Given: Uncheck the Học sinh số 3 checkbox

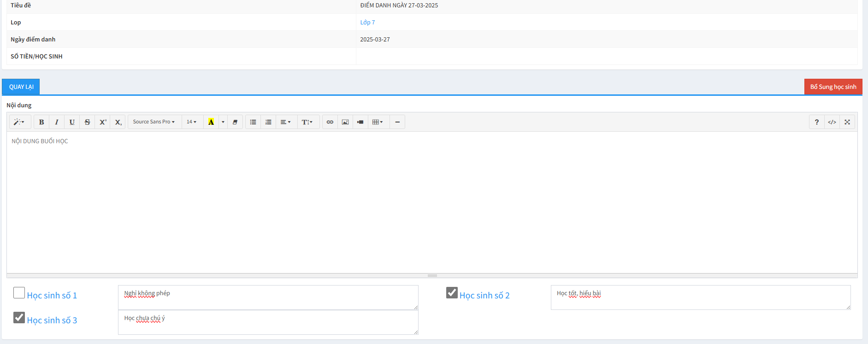Looking at the screenshot, I should click(x=19, y=318).
